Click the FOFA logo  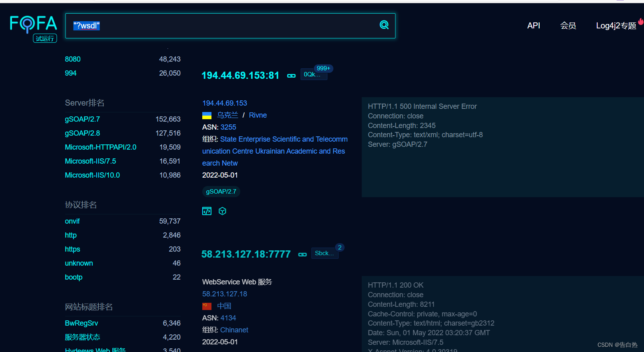pyautogui.click(x=34, y=24)
